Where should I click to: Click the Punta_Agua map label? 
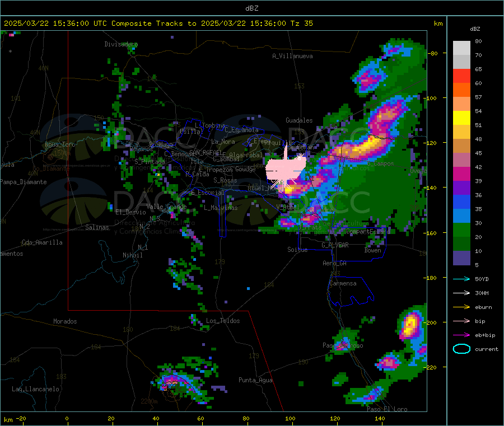pos(255,381)
